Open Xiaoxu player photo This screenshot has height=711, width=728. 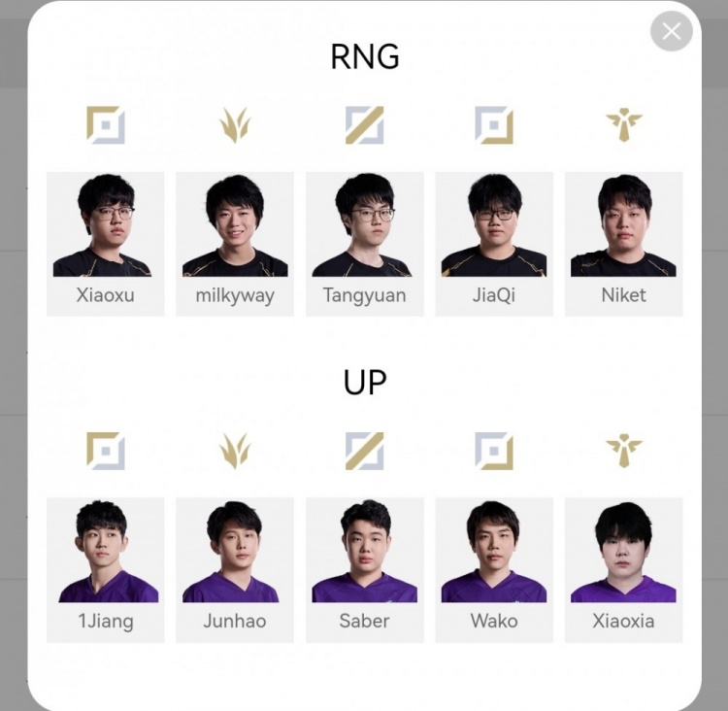click(106, 225)
